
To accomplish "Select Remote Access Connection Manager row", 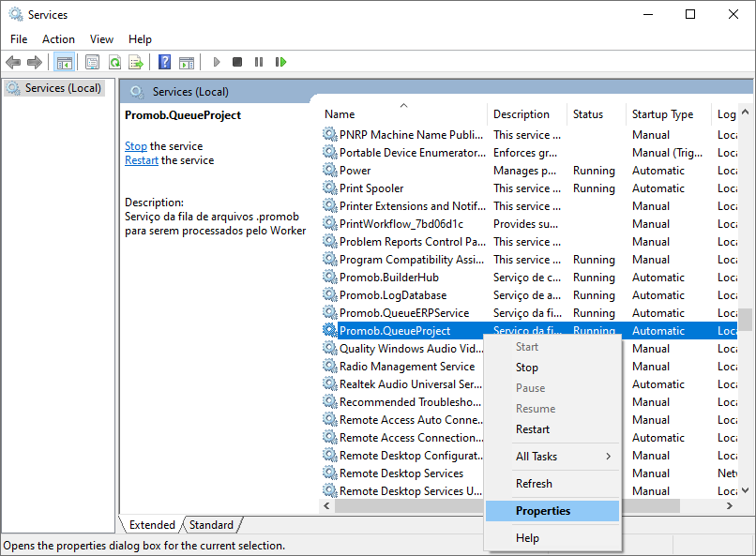I will 402,438.
